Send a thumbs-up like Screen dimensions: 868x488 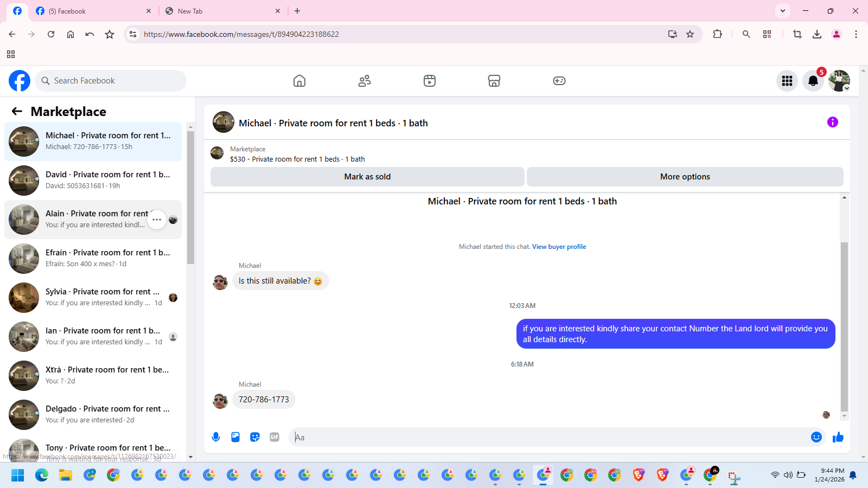click(838, 437)
